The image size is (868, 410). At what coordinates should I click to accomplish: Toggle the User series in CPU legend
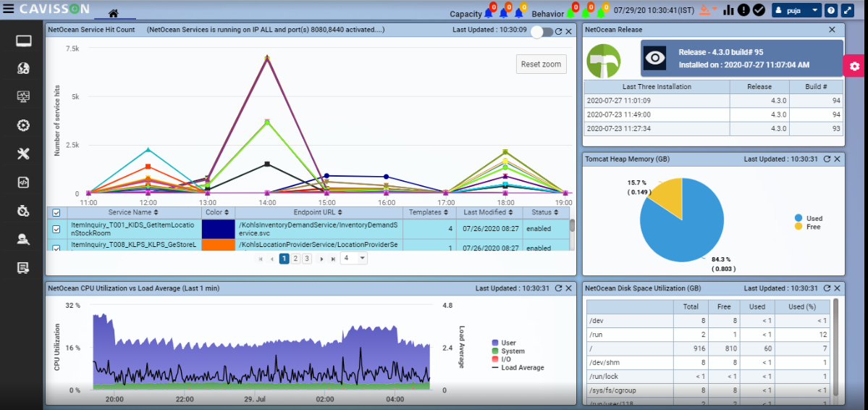click(504, 343)
